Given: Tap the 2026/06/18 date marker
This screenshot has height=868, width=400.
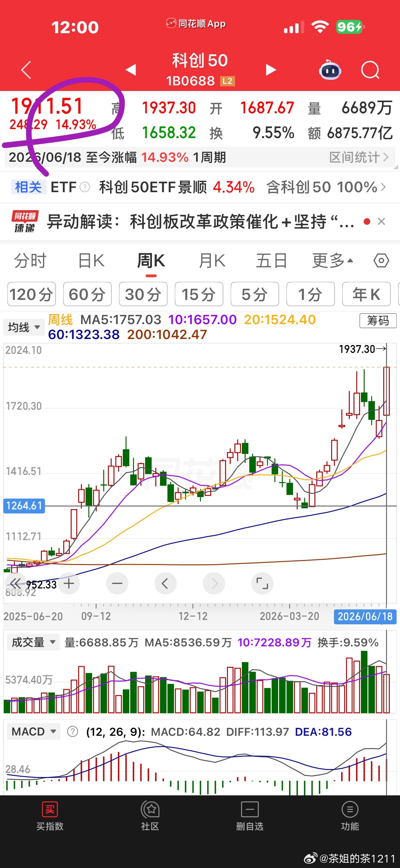Looking at the screenshot, I should coord(365,616).
